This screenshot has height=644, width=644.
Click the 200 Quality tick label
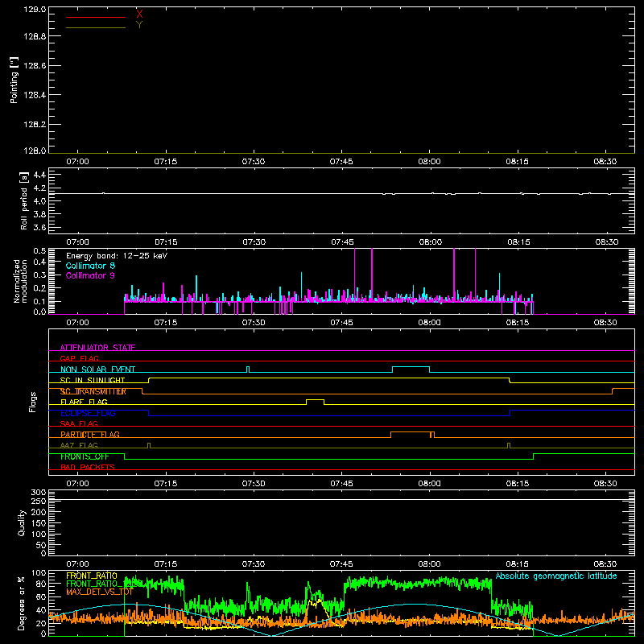click(38, 512)
